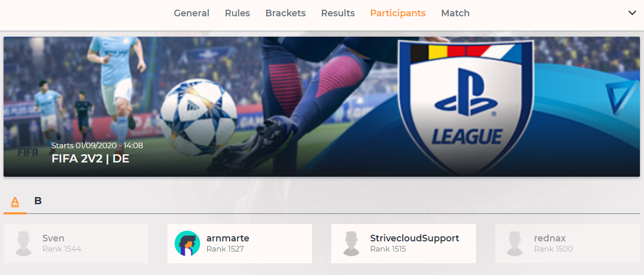
Task: Click the FIFA 2V2 | DE title
Action: [90, 158]
